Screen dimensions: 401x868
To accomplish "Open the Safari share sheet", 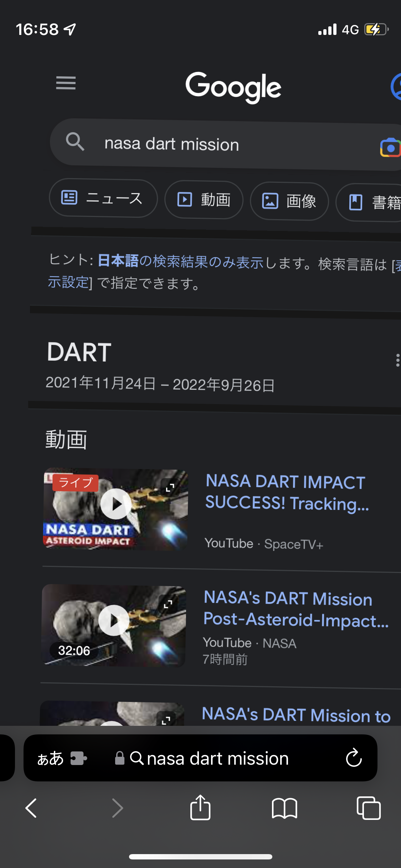I will (x=200, y=807).
